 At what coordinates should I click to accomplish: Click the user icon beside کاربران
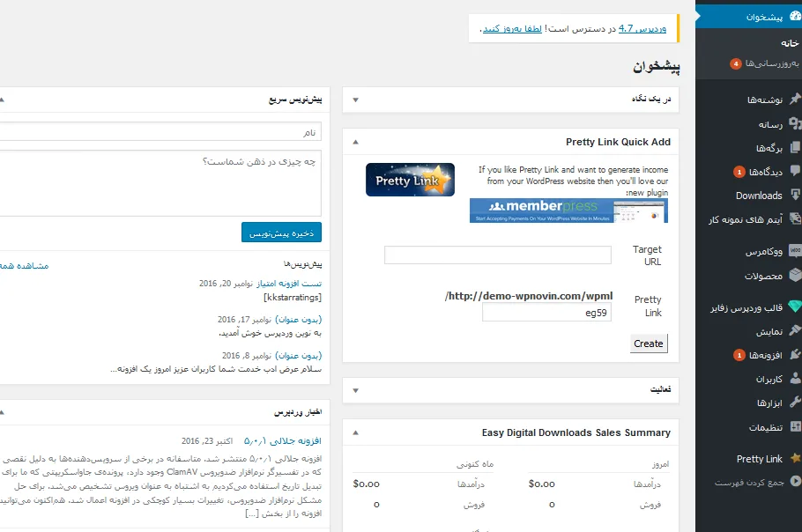(x=795, y=378)
